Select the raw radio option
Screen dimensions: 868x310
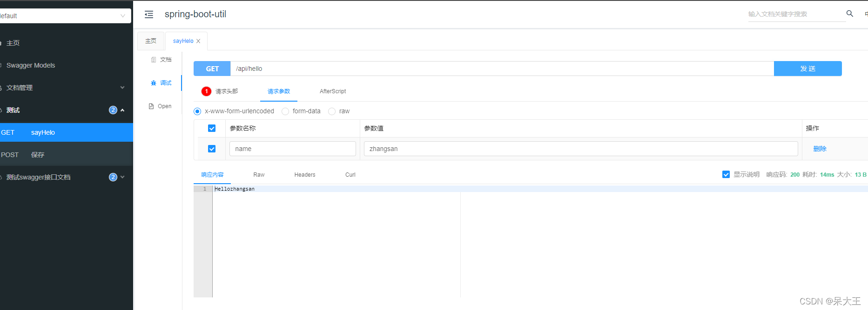332,111
